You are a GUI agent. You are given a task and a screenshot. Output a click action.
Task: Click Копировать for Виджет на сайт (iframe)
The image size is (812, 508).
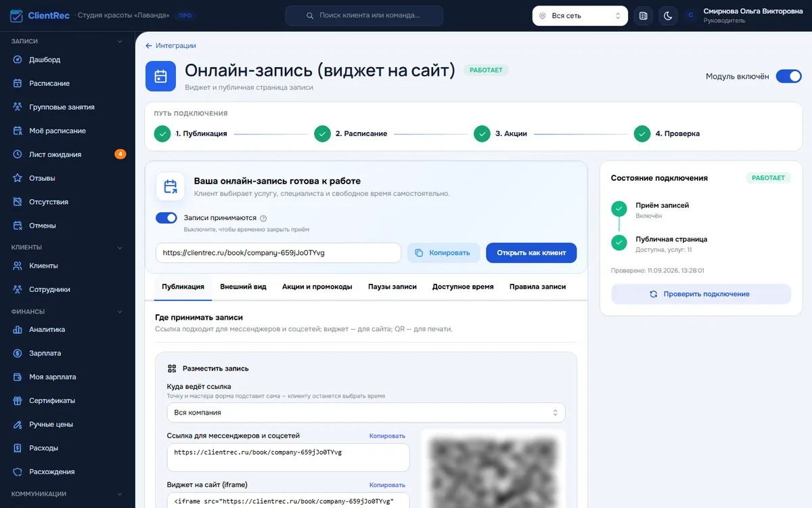tap(387, 485)
